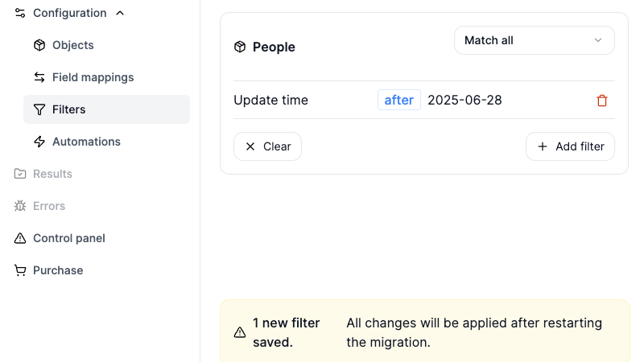Go to the Automations page
The image size is (644, 362).
click(86, 142)
